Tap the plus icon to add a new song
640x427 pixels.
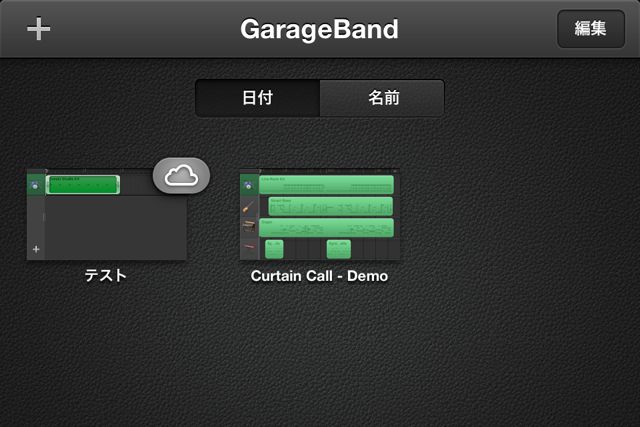click(38, 29)
